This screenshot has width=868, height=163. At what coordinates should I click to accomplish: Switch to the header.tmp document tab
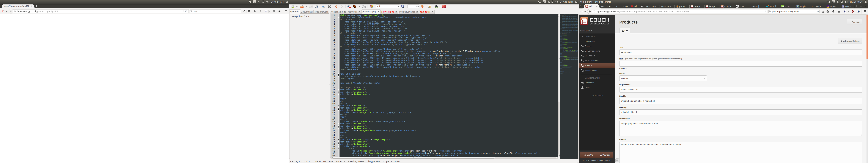tap(337, 11)
